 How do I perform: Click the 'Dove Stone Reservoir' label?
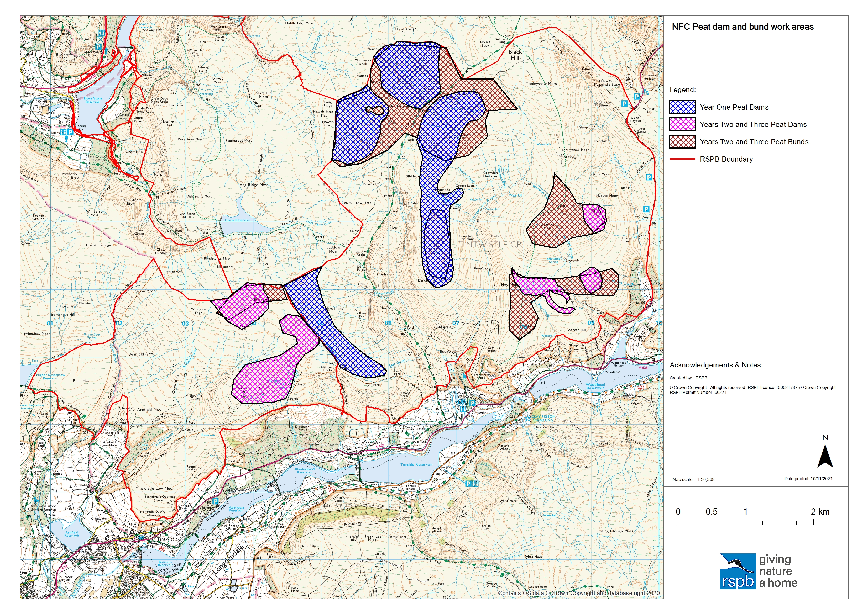coord(93,100)
